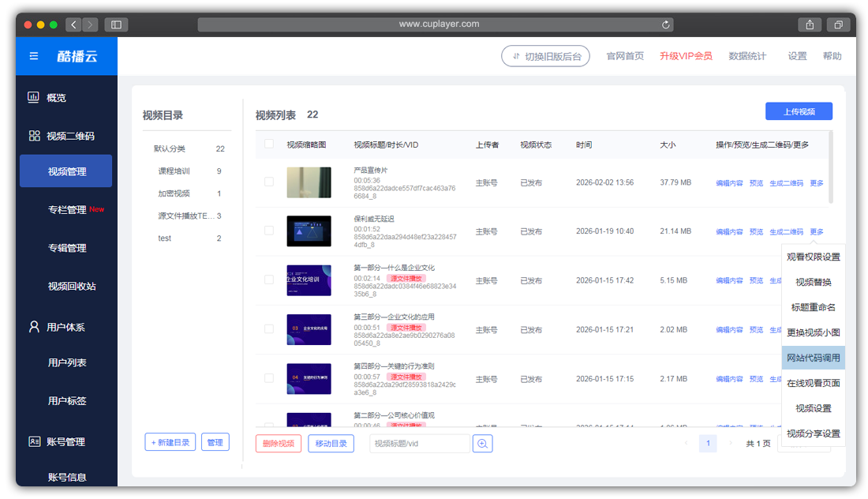Check the 产品宣传片 row checkbox
The height and width of the screenshot is (499, 868).
pos(269,182)
